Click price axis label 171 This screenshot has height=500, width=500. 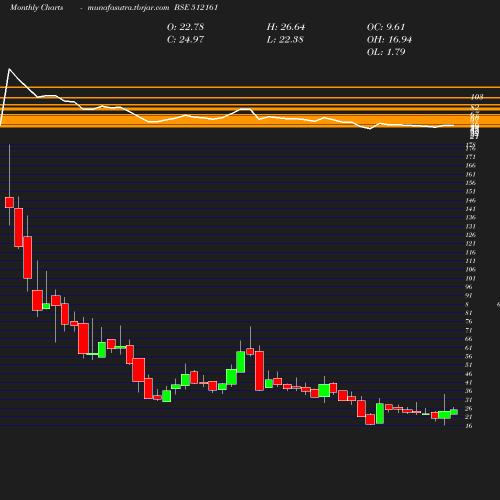(470, 157)
